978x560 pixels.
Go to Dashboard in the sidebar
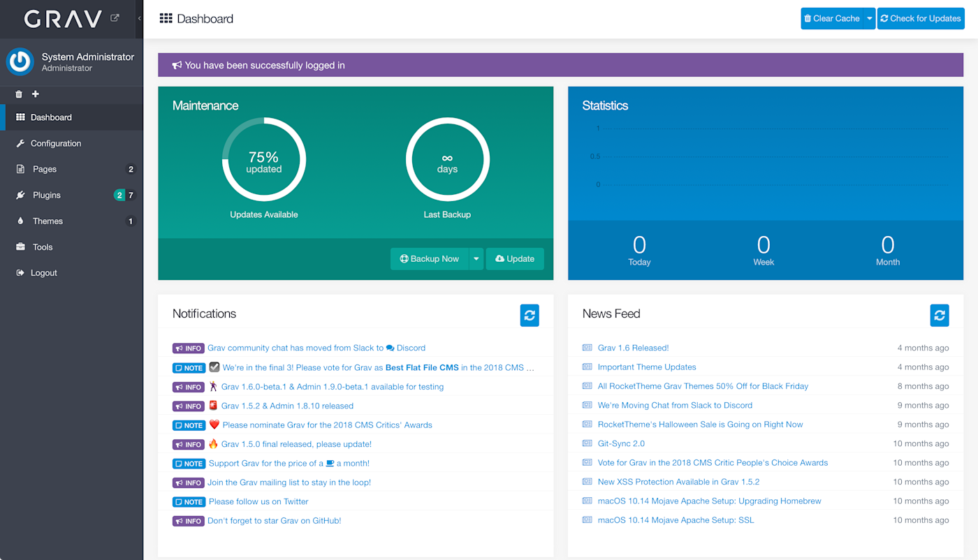[x=71, y=117]
